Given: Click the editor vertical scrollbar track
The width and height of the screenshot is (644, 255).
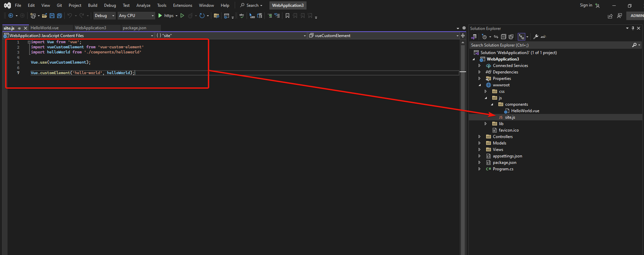Looking at the screenshot, I should (x=463, y=153).
